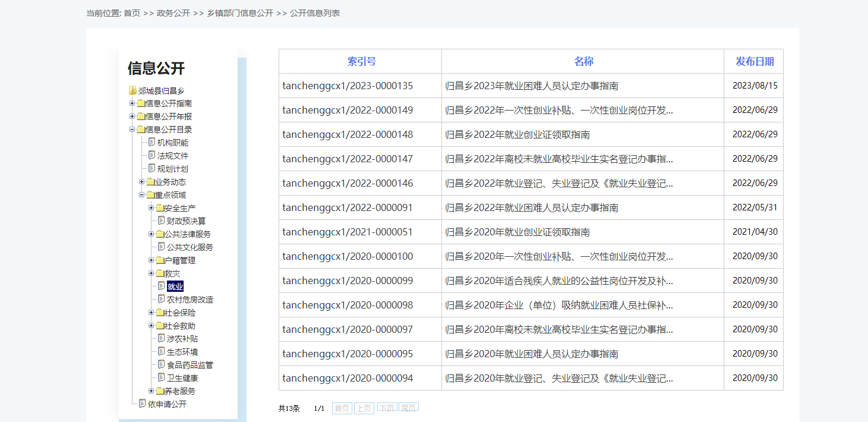This screenshot has height=422, width=868.
Task: Expand the 救灾 tree node
Action: click(x=151, y=273)
